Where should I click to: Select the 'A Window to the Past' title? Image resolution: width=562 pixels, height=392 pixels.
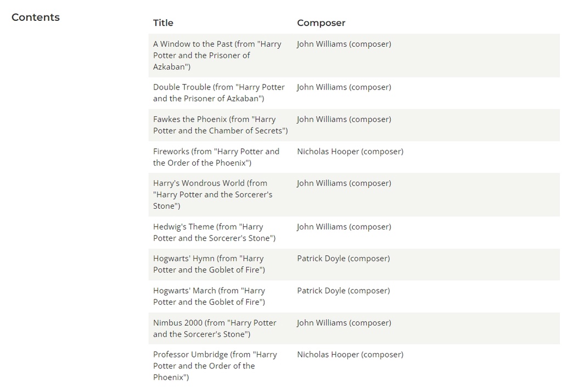(x=217, y=55)
